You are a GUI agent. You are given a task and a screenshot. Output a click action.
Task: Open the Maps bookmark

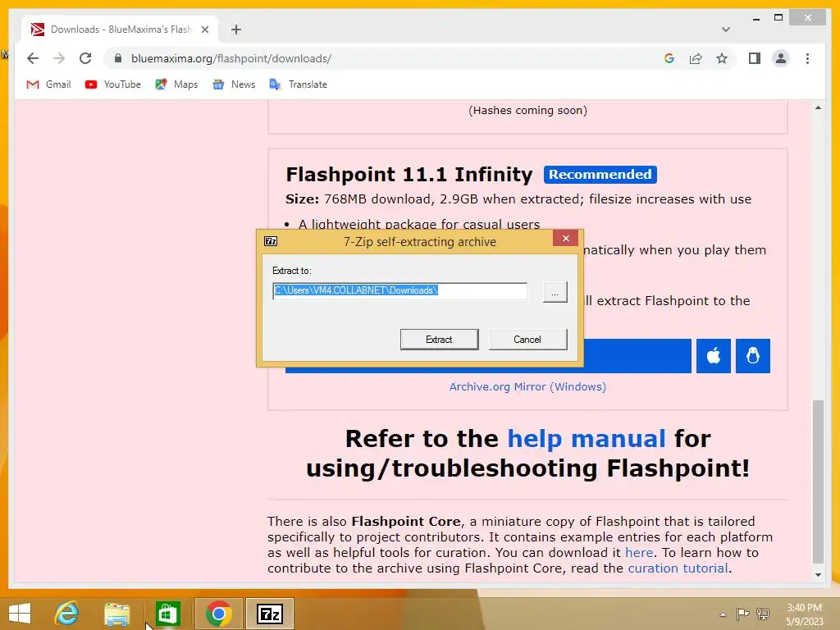[x=176, y=84]
